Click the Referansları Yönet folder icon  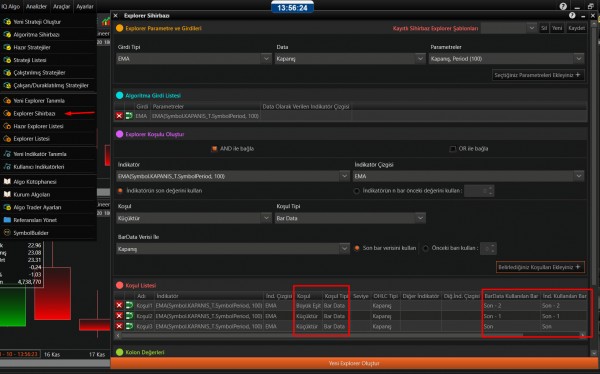click(7, 220)
